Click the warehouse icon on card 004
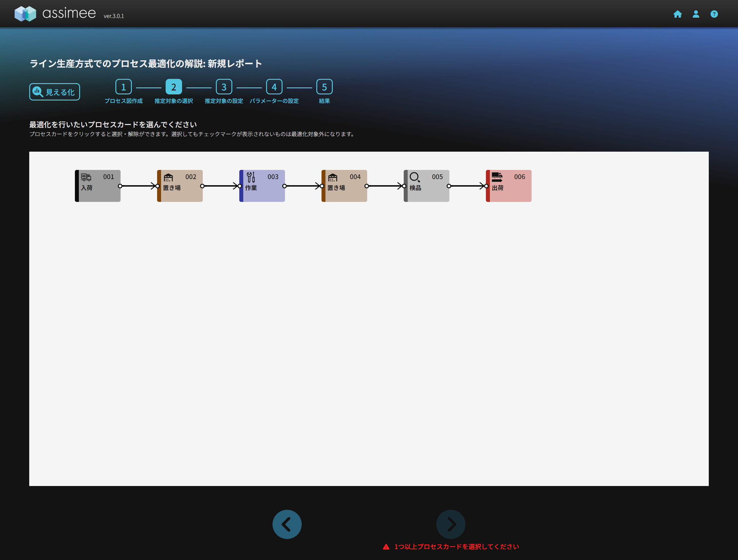738x560 pixels. pos(333,177)
